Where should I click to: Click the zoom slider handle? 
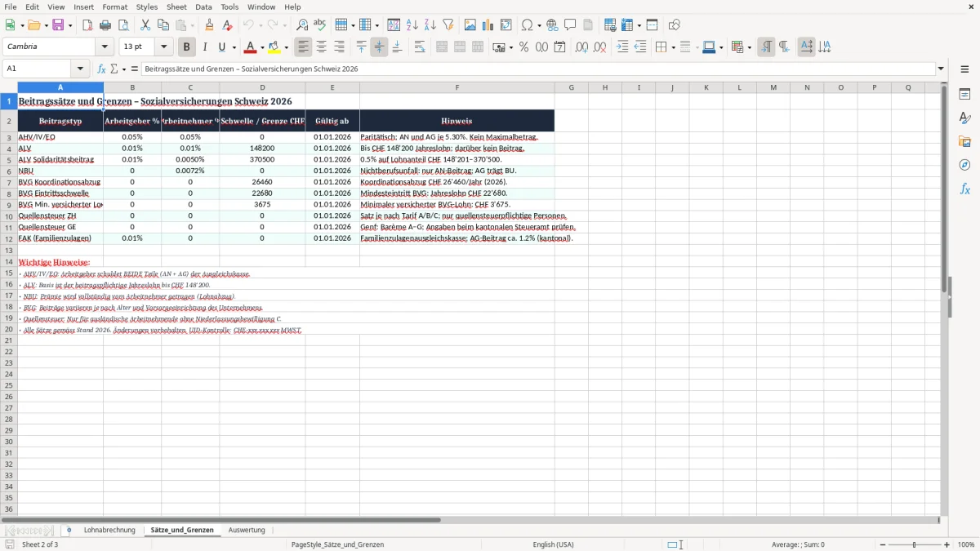click(915, 544)
